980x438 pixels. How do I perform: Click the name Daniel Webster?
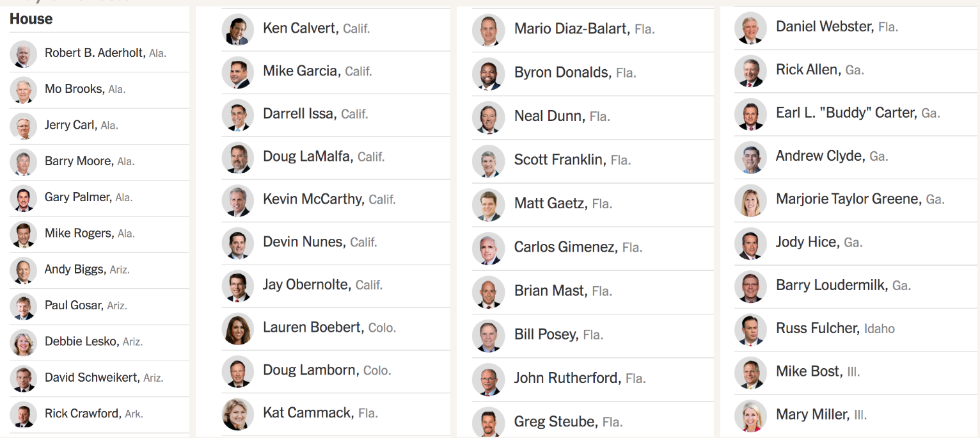tap(825, 27)
